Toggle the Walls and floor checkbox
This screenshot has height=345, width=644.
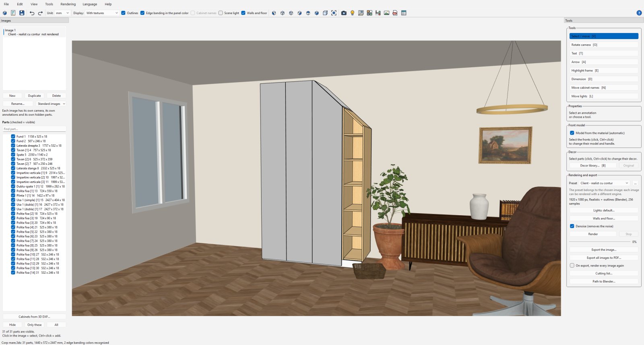[243, 13]
